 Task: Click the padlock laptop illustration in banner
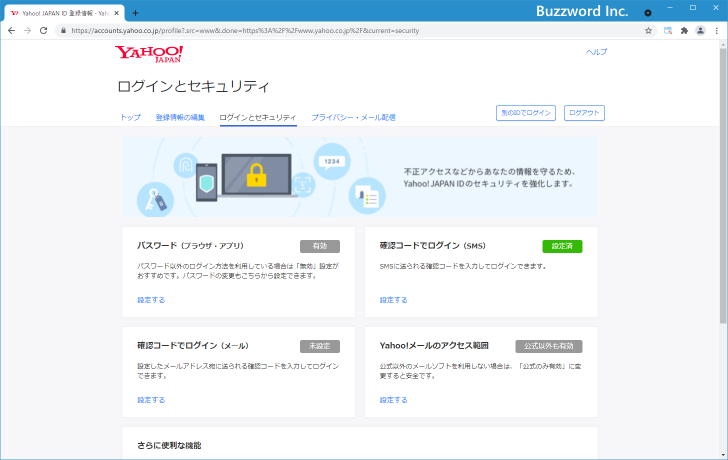[x=256, y=175]
